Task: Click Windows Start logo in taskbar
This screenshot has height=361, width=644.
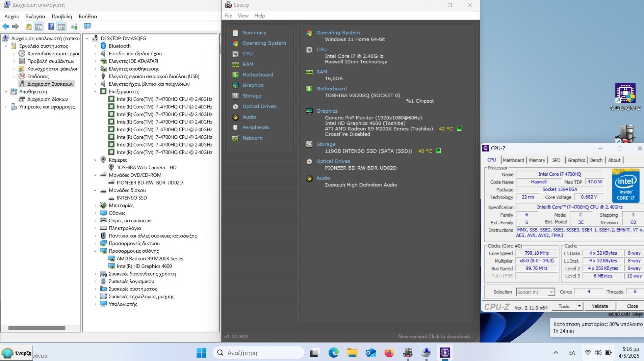Action: (201, 353)
